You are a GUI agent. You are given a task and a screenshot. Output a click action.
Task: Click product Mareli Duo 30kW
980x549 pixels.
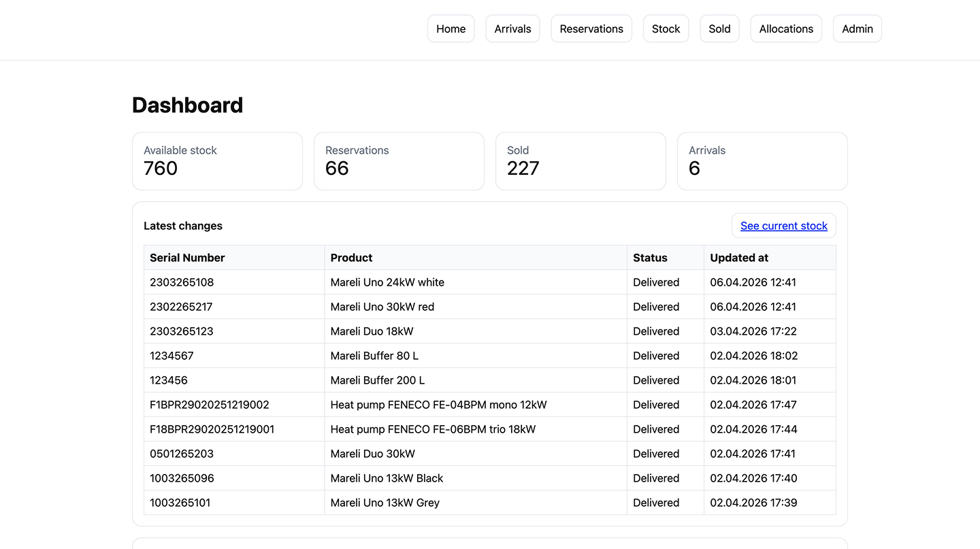pyautogui.click(x=372, y=454)
